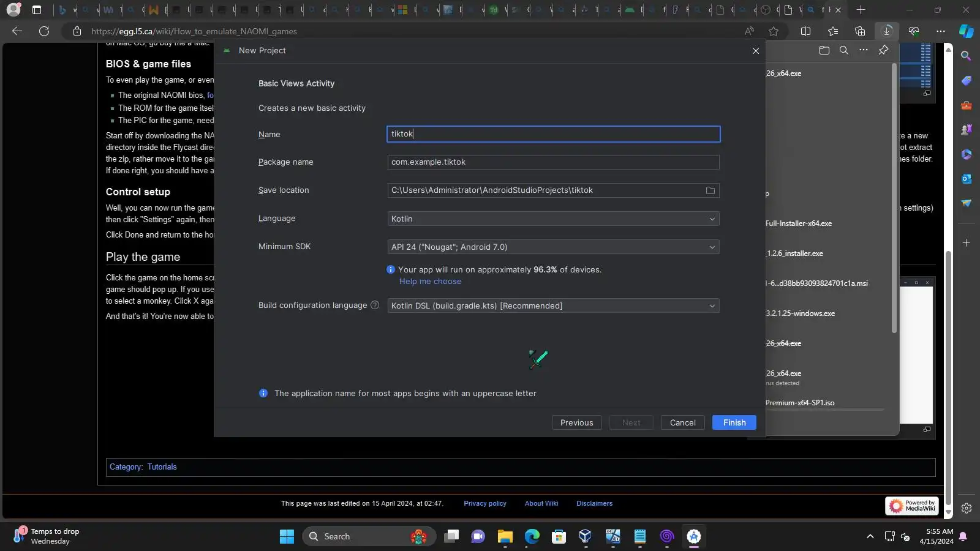This screenshot has width=980, height=551.
Task: Open Edge sidebar shopping tag
Action: click(x=967, y=81)
